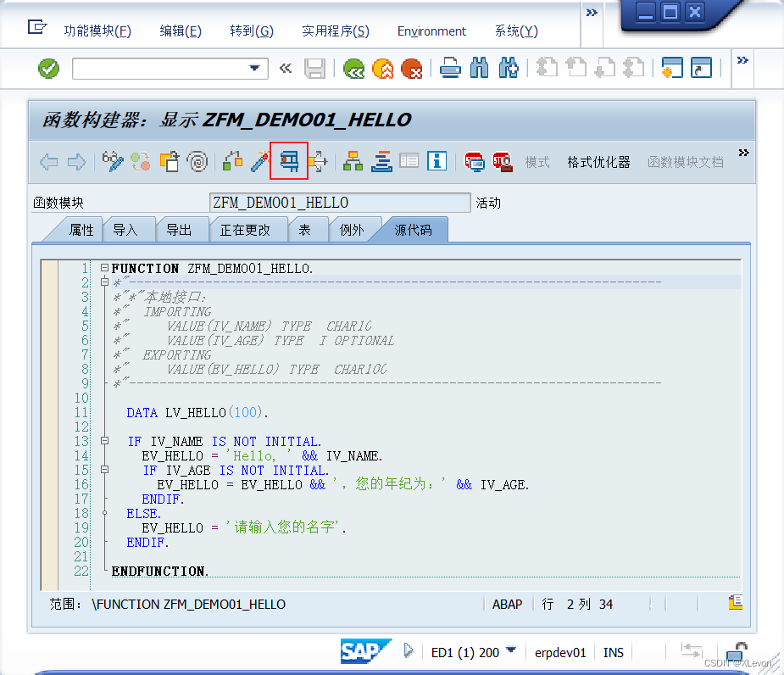Open the Environment menu
Image resolution: width=784 pixels, height=675 pixels.
pos(431,31)
